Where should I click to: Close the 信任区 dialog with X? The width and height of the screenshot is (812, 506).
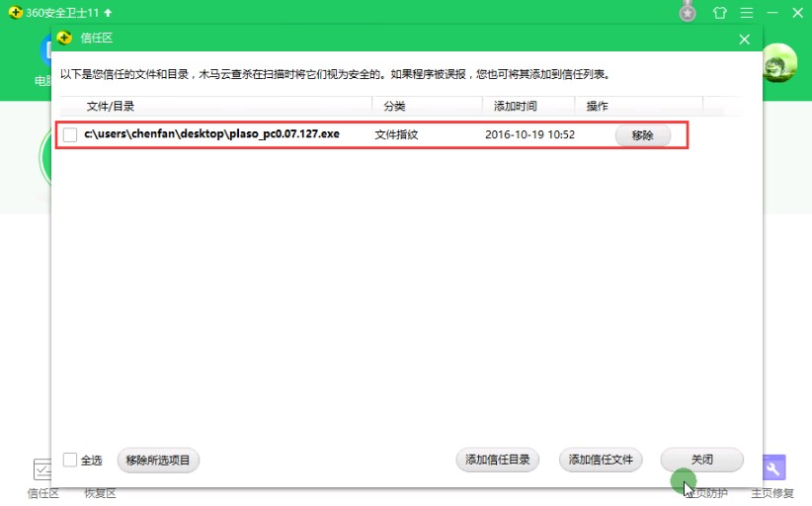(x=744, y=39)
